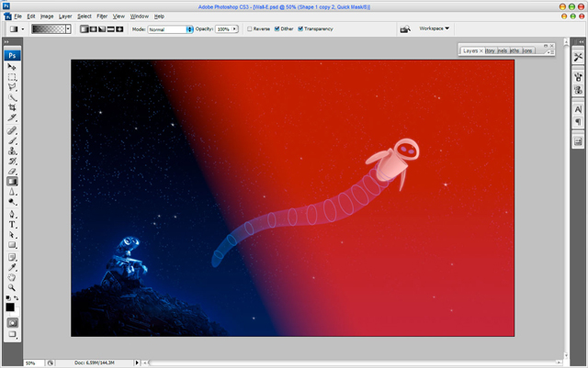588x368 pixels.
Task: Choose Reflected Gradient style button
Action: (x=110, y=28)
